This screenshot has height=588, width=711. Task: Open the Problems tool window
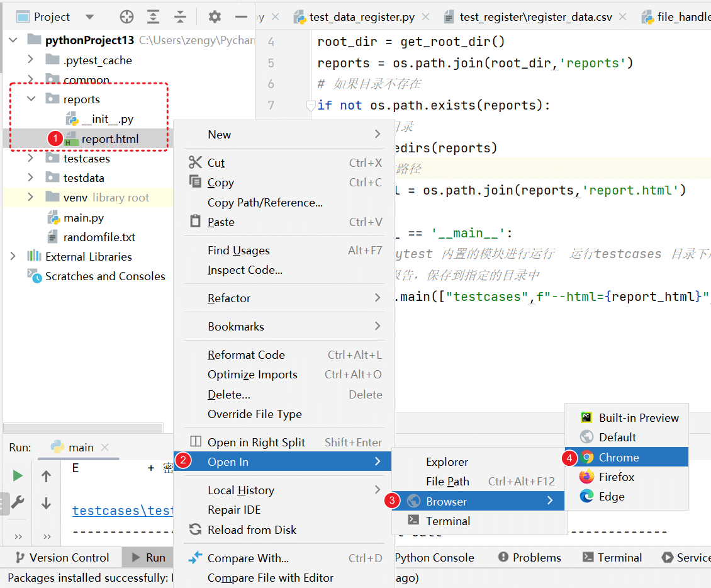pos(530,558)
